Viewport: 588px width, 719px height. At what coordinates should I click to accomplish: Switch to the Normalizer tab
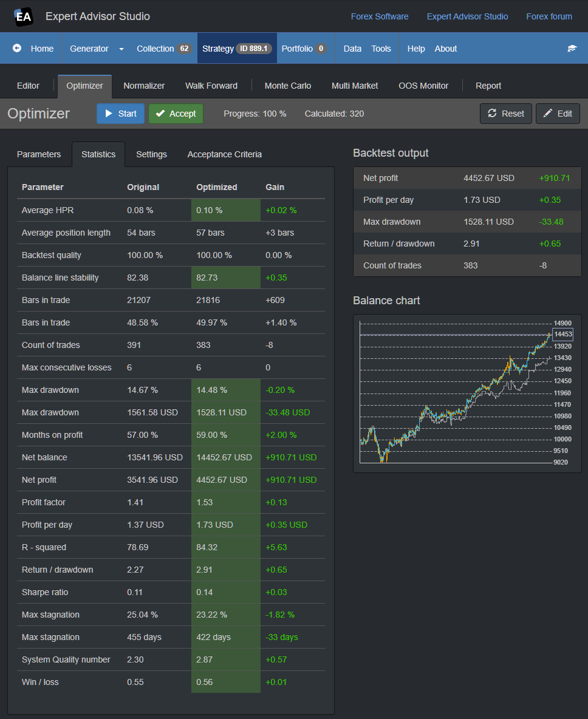coord(144,86)
